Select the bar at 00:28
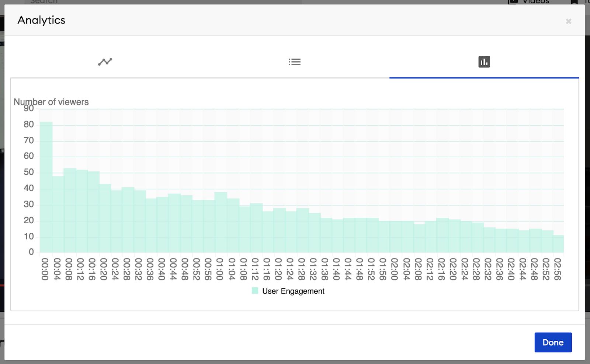 tap(128, 220)
